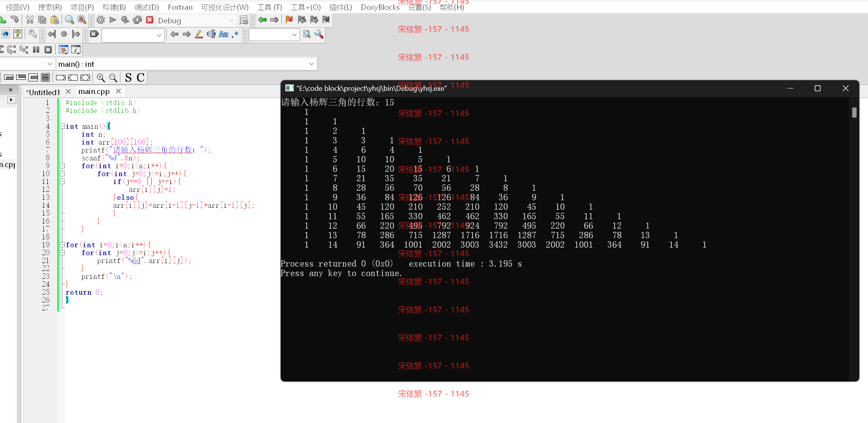Clear all bookmarks icon

(x=326, y=20)
